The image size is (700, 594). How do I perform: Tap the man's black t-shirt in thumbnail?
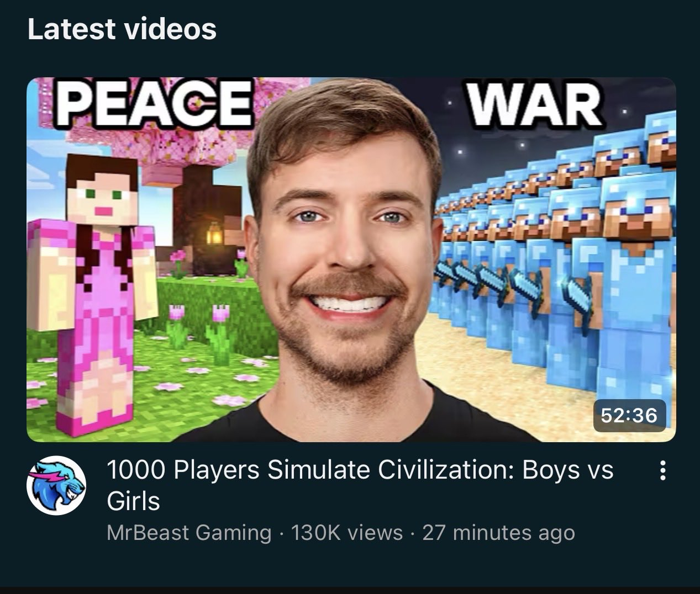click(354, 420)
